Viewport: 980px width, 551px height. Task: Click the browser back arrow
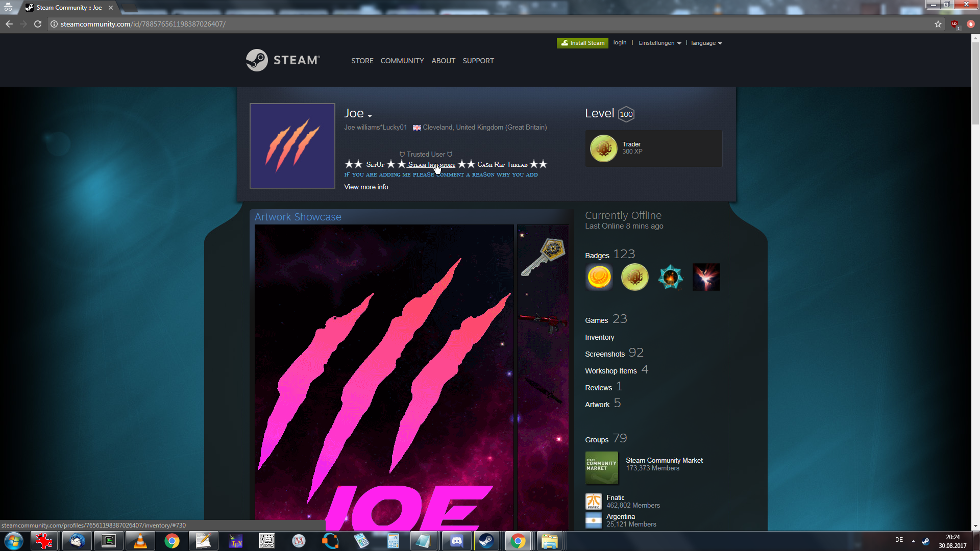(9, 24)
